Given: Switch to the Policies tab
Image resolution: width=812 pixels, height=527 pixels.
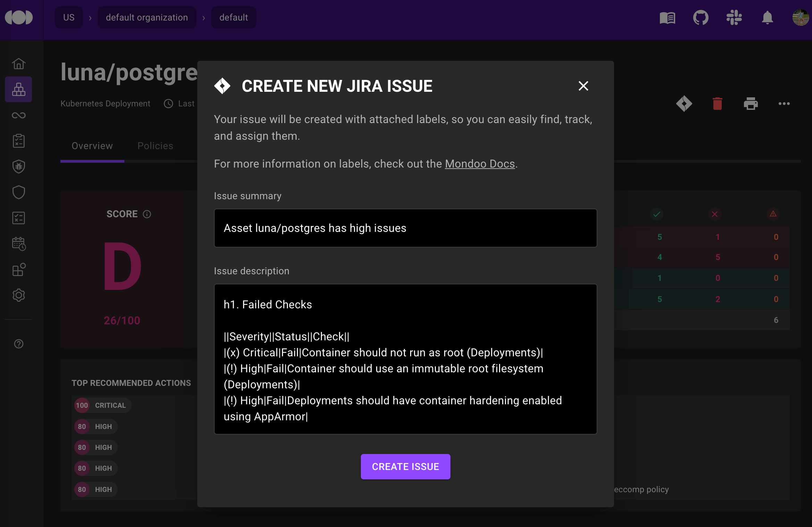Looking at the screenshot, I should [x=155, y=146].
